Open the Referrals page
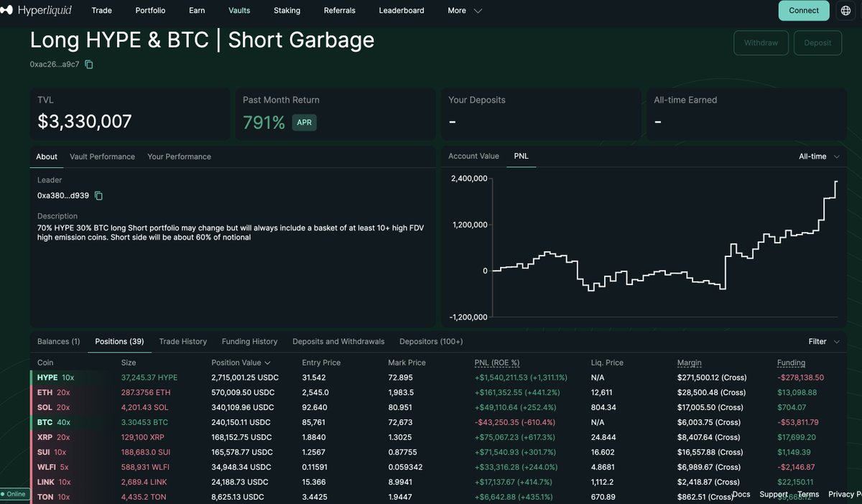The image size is (862, 504). (340, 11)
